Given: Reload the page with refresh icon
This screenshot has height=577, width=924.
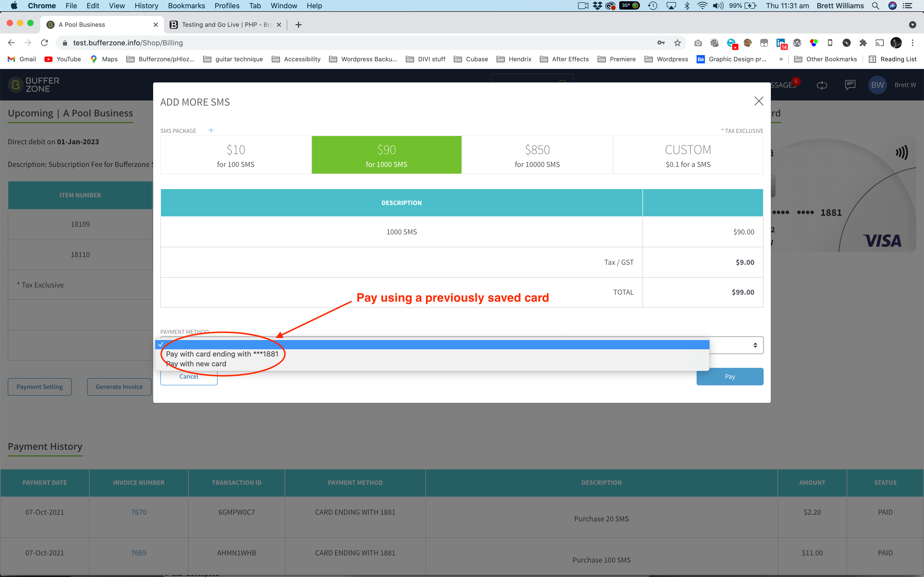Looking at the screenshot, I should (45, 43).
